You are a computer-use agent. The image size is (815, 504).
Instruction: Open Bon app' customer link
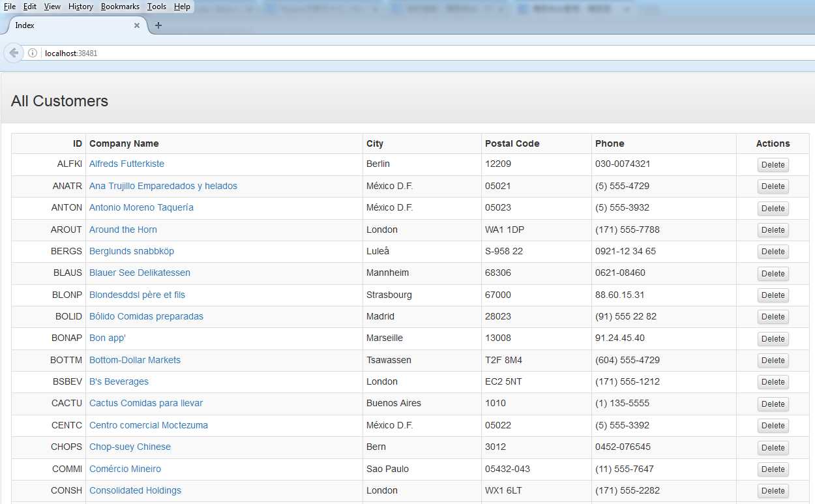(108, 338)
